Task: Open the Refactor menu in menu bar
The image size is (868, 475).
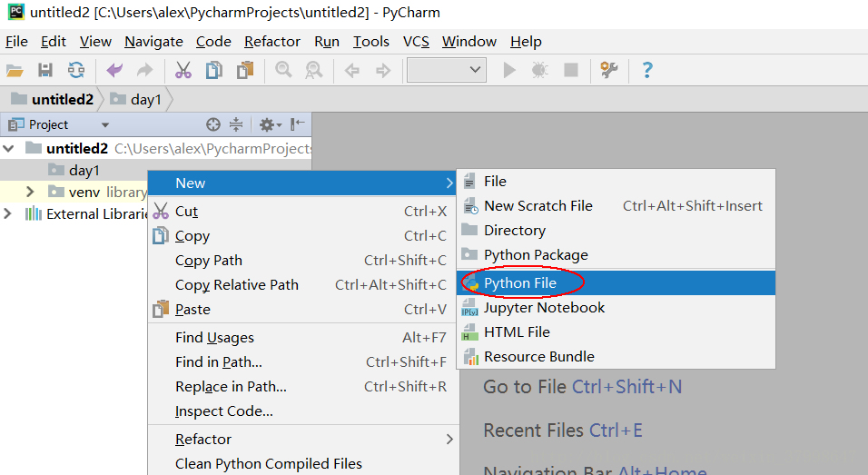Action: (271, 42)
